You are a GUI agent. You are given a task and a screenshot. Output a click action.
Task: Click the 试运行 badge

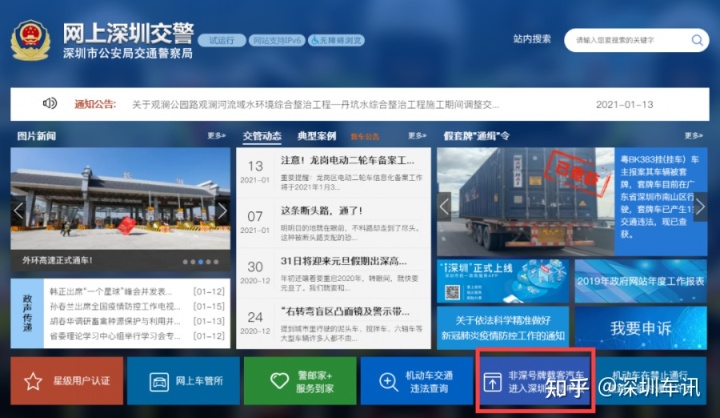(x=222, y=40)
